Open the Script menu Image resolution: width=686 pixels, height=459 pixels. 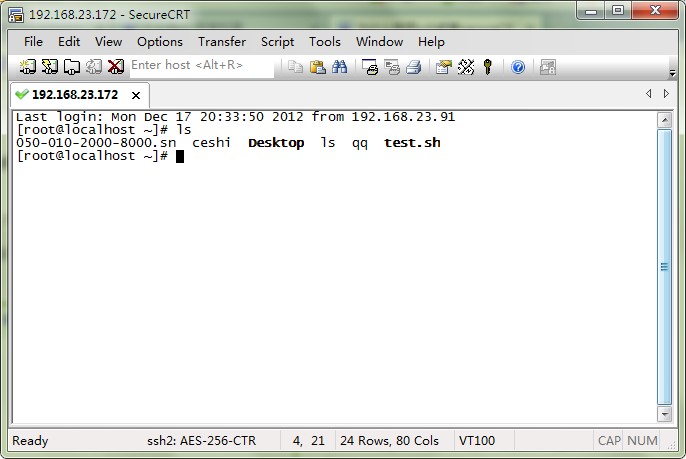click(x=277, y=42)
